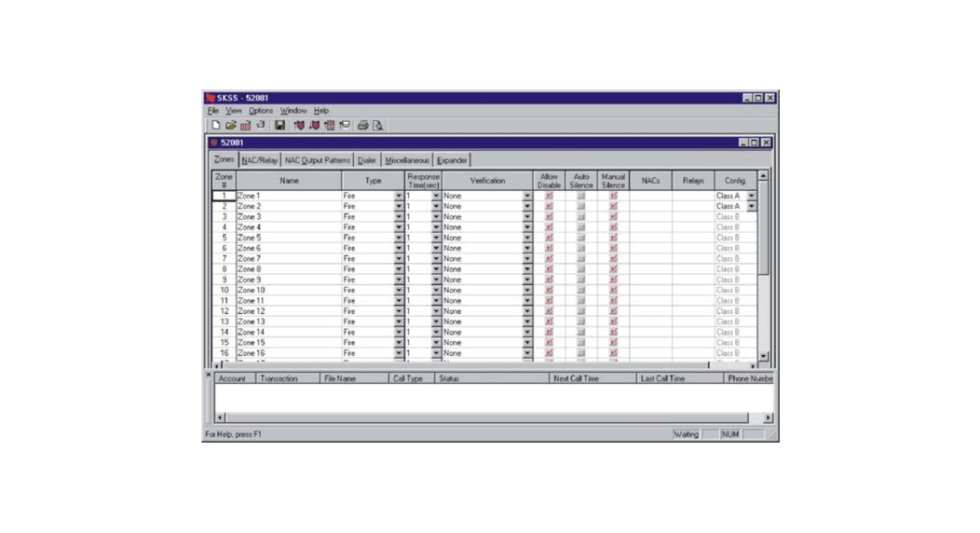Viewport: 980px width, 533px height.
Task: Click the Status column header in the call log
Action: point(491,378)
